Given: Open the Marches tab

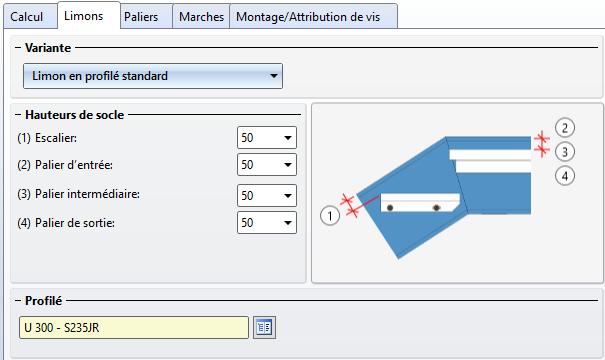Looking at the screenshot, I should pyautogui.click(x=201, y=17).
